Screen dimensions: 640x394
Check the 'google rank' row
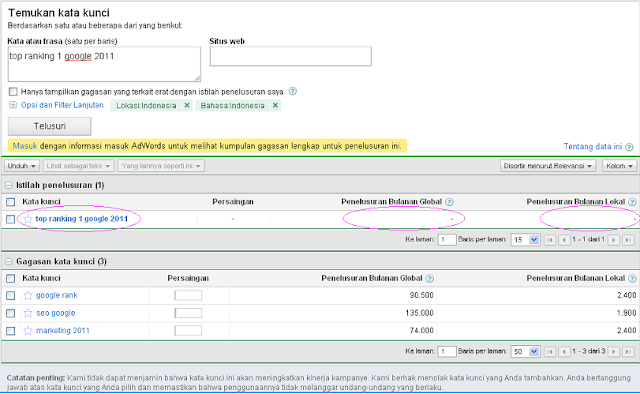coord(11,295)
